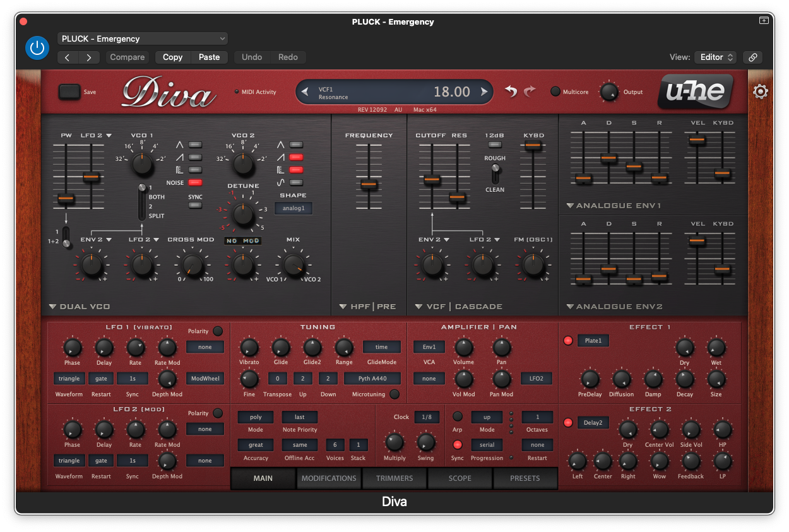Click the Diva redo arrow icon

tap(529, 92)
